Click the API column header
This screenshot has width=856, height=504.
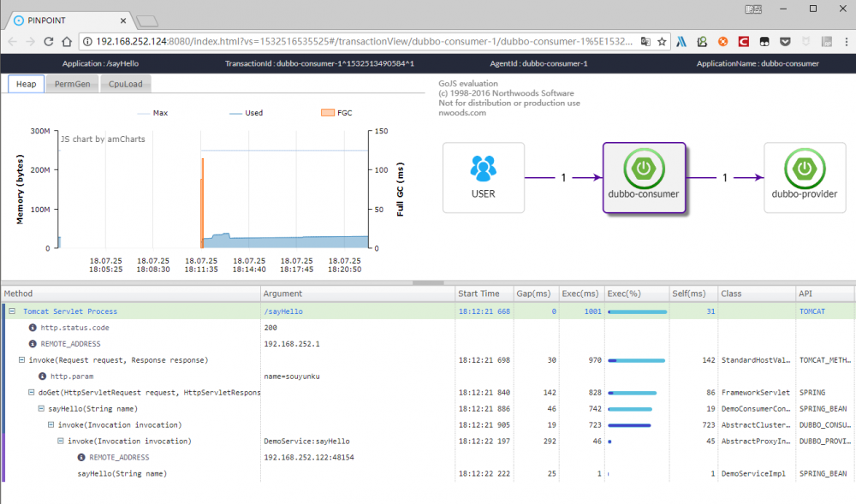[x=825, y=294]
